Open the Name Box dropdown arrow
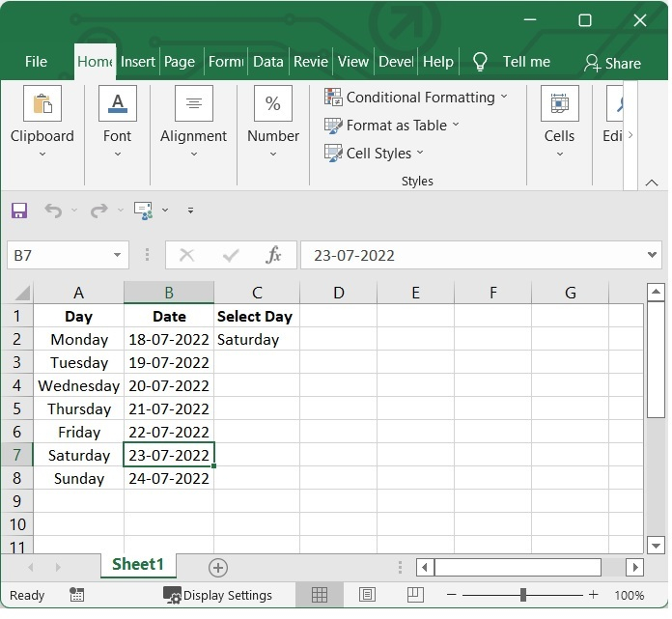Image resolution: width=672 pixels, height=619 pixels. [118, 255]
